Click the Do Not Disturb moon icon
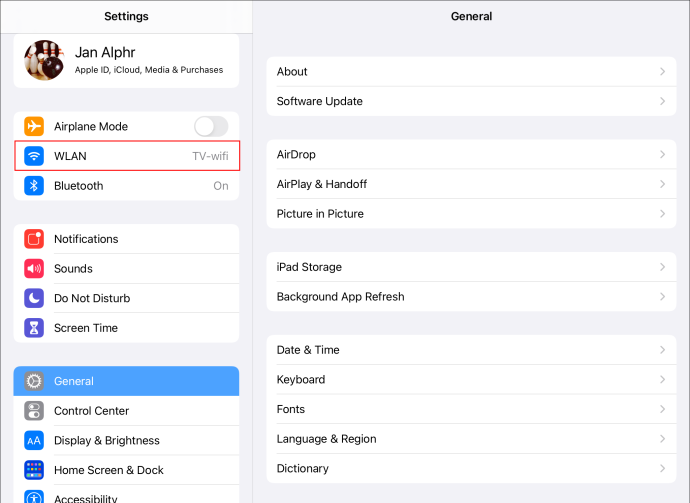Viewport: 690px width, 503px height. point(34,298)
